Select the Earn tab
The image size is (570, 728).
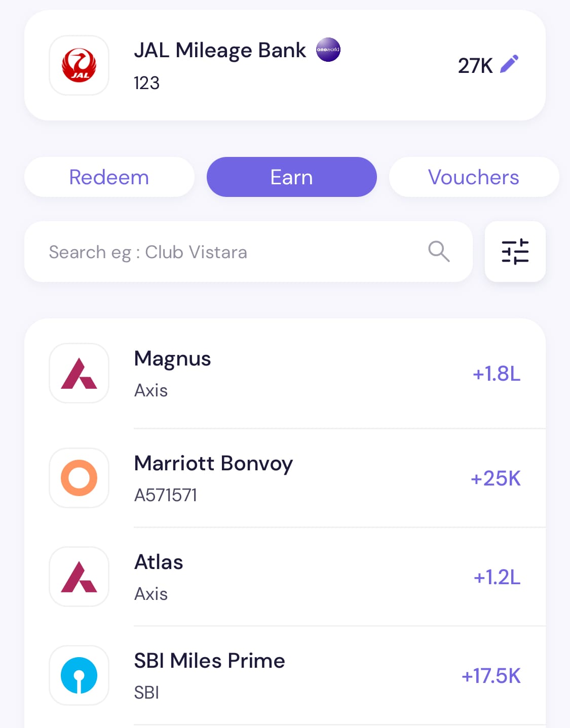click(291, 177)
